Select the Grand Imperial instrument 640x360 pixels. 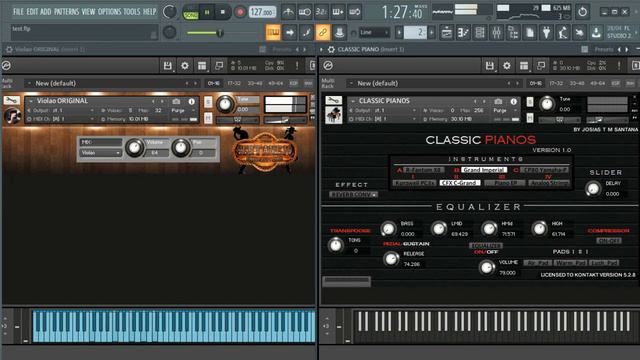(484, 170)
